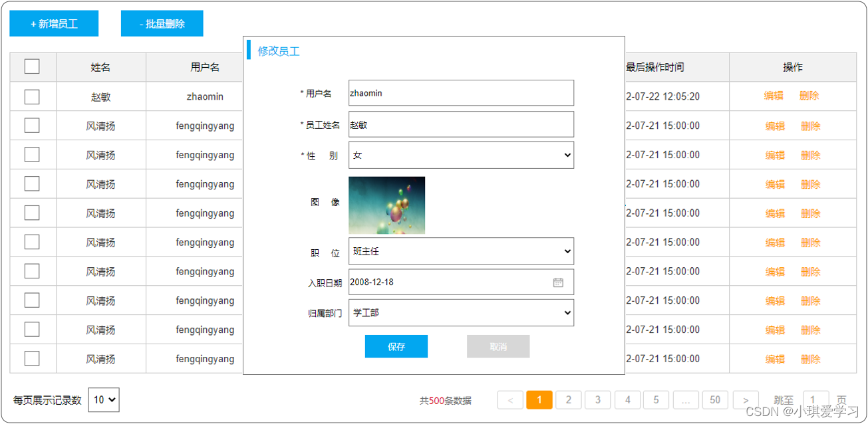Viewport: 868px width, 424px height.
Task: Click 删除 on the first fengqingyang row
Action: pyautogui.click(x=810, y=125)
